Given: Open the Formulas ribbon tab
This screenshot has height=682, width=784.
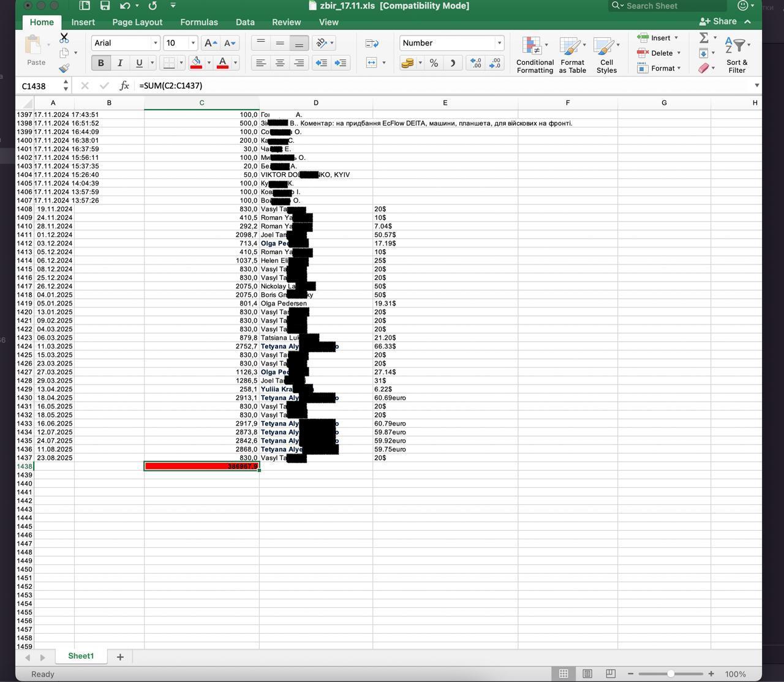Looking at the screenshot, I should click(198, 22).
